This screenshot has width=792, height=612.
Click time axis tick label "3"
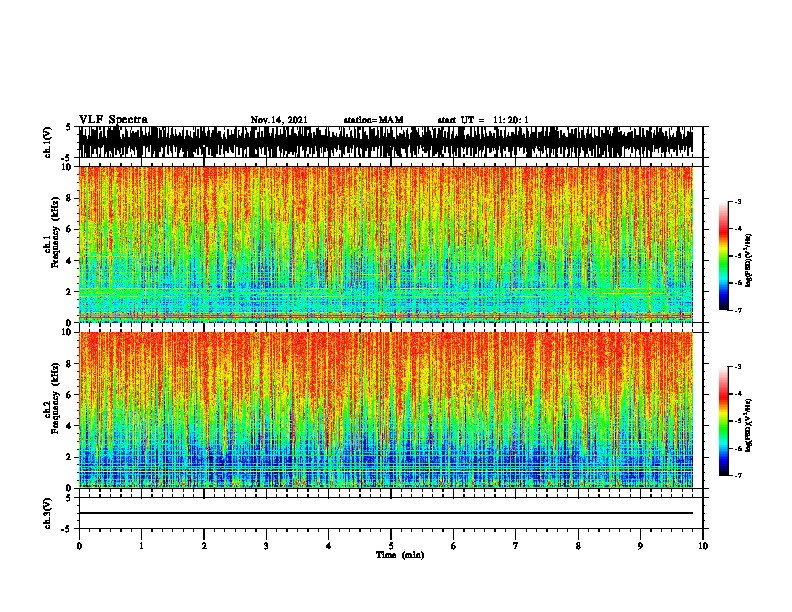pos(266,546)
